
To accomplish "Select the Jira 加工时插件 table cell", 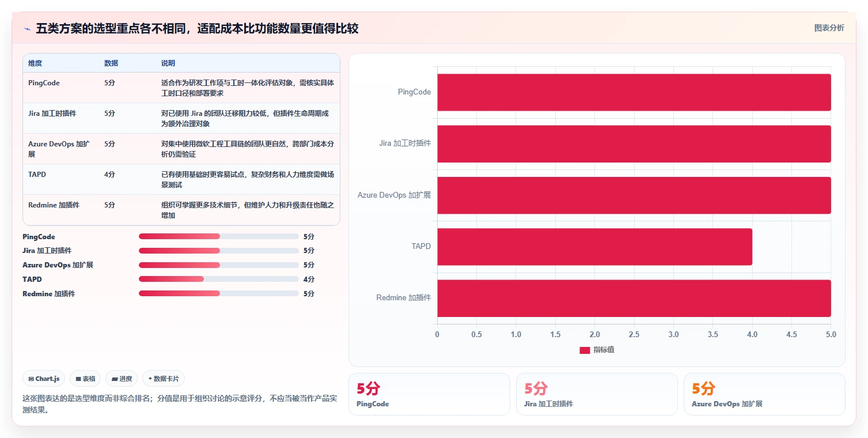I will (52, 114).
